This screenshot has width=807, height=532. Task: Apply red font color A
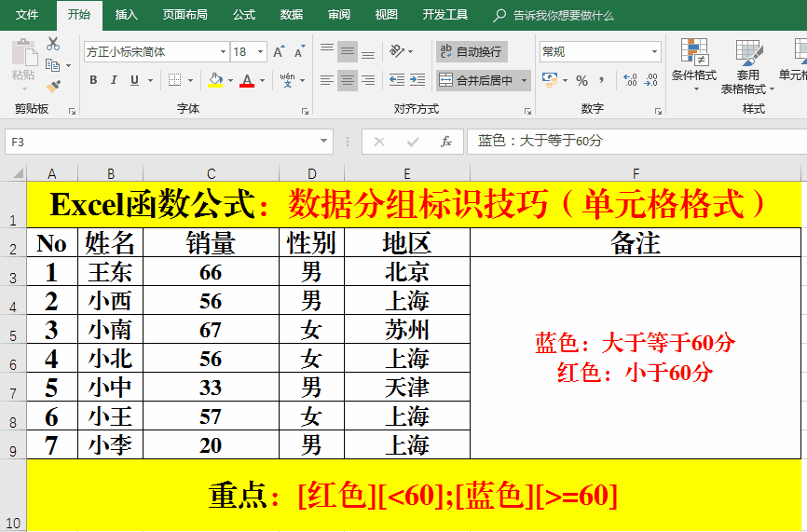tap(247, 80)
